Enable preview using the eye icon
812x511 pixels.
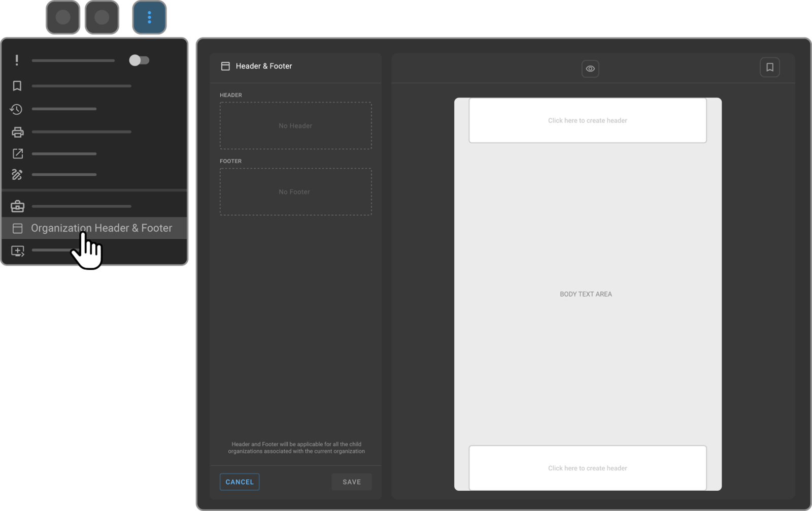(x=590, y=68)
